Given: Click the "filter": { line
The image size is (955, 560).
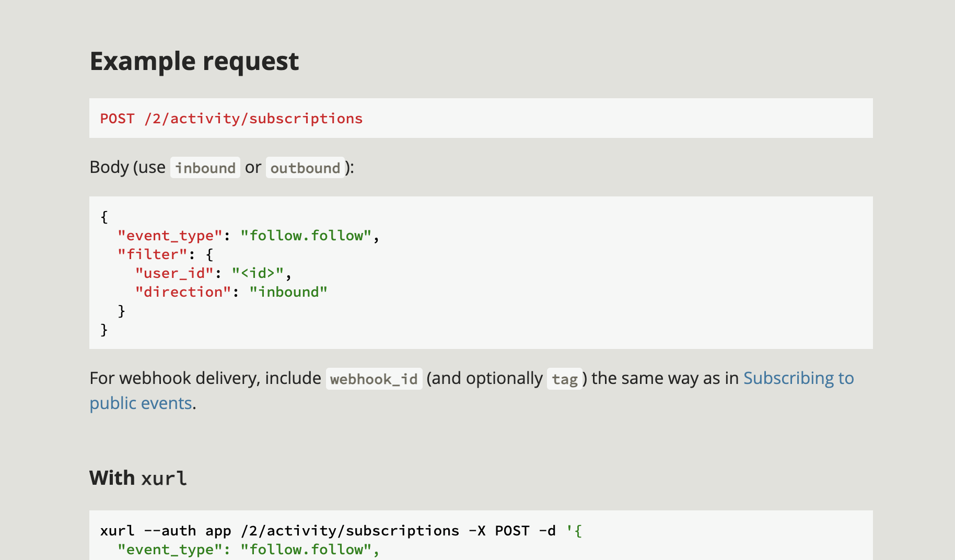Looking at the screenshot, I should click(166, 254).
